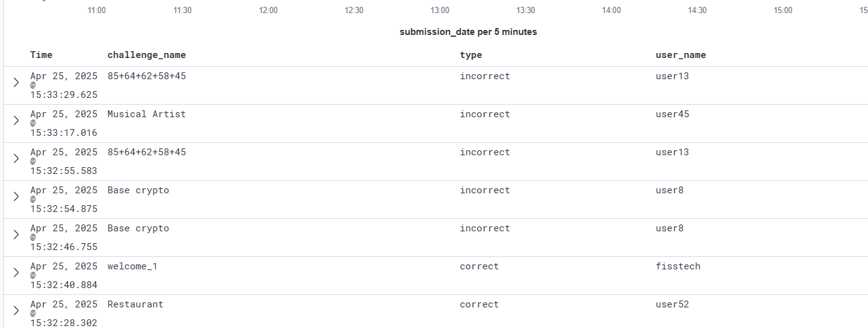
Task: Open the document at 15:32:54.875
Action: pos(16,196)
